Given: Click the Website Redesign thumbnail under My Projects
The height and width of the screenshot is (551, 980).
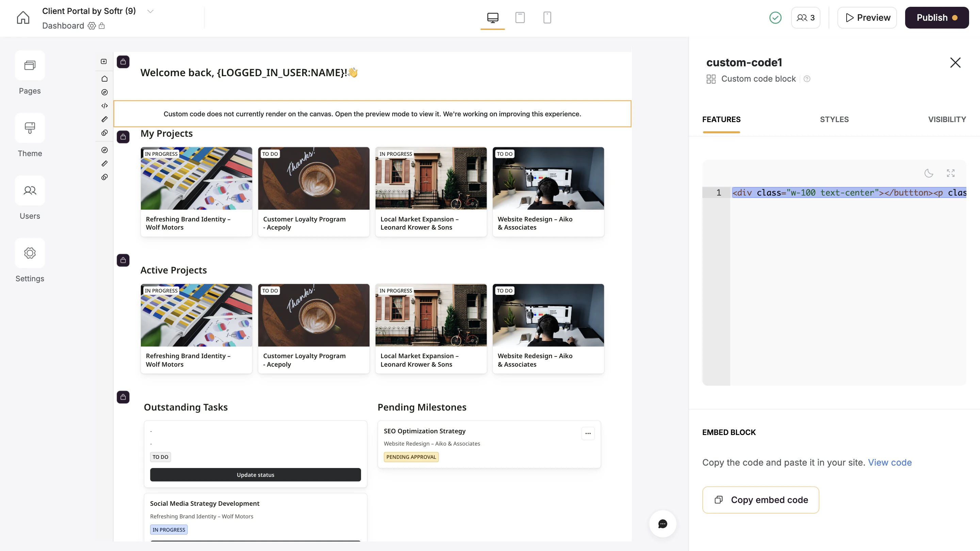Looking at the screenshot, I should click(x=548, y=178).
